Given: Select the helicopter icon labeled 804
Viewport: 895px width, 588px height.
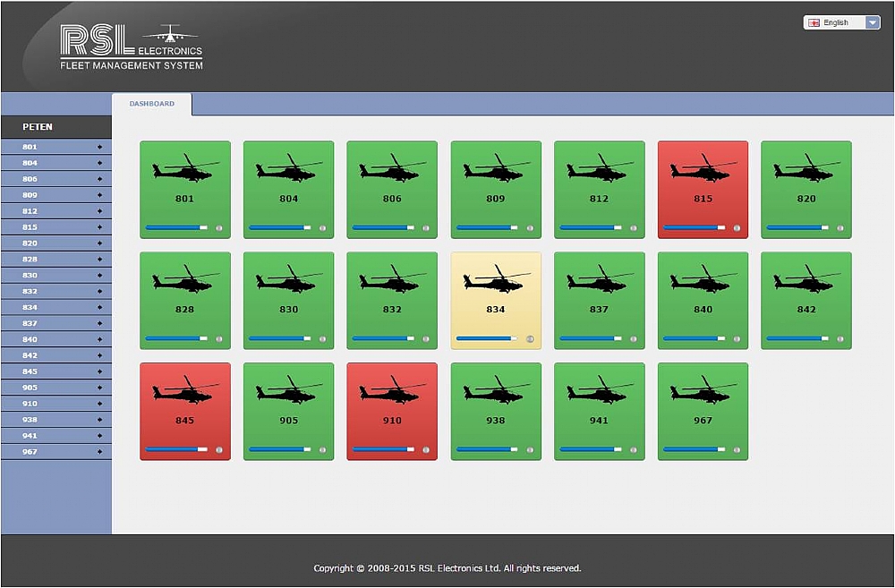Looking at the screenshot, I should pos(289,168).
